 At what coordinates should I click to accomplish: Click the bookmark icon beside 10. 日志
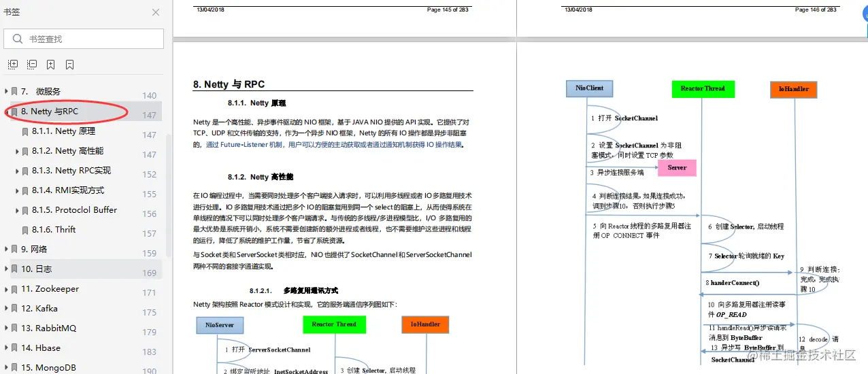(x=14, y=269)
